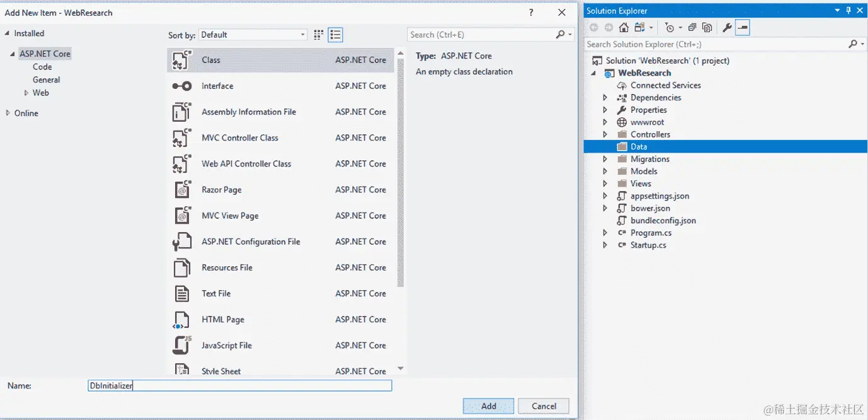The height and width of the screenshot is (420, 868).
Task: Collapse the WebResearch project node
Action: [593, 73]
